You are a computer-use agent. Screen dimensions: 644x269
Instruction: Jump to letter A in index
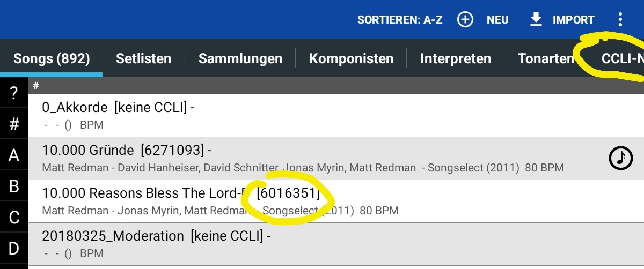tap(14, 155)
